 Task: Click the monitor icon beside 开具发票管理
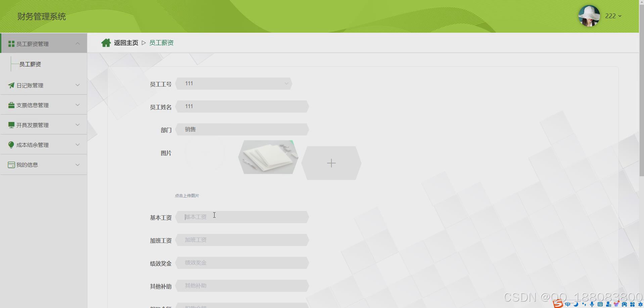click(x=10, y=124)
